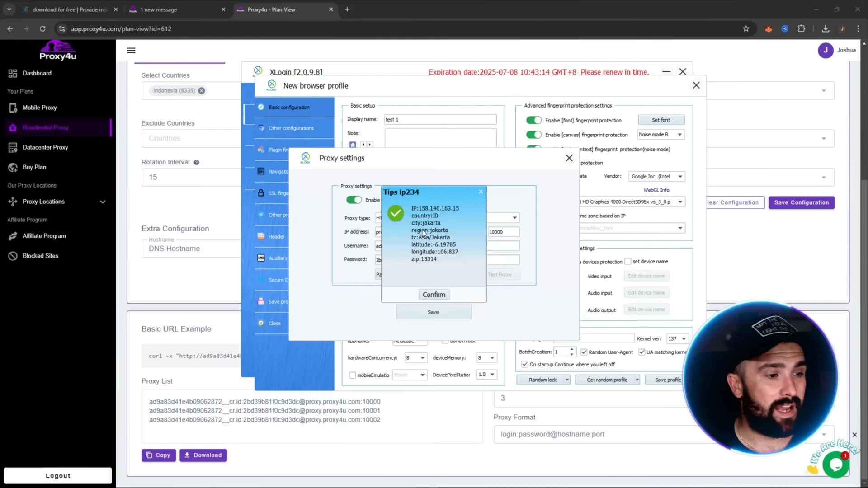Open the Vendor Google Inc. dropdown
Screen dimensions: 868x488
point(656,176)
